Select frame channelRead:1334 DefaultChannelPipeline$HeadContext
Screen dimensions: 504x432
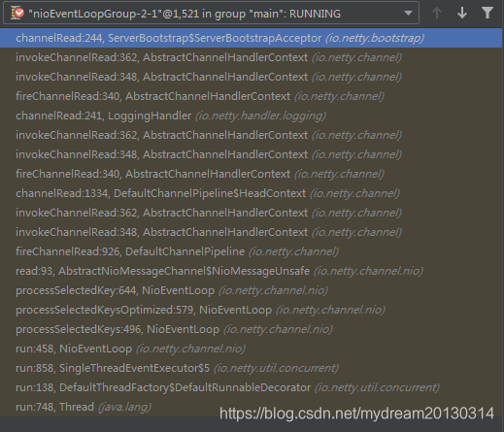click(251, 193)
